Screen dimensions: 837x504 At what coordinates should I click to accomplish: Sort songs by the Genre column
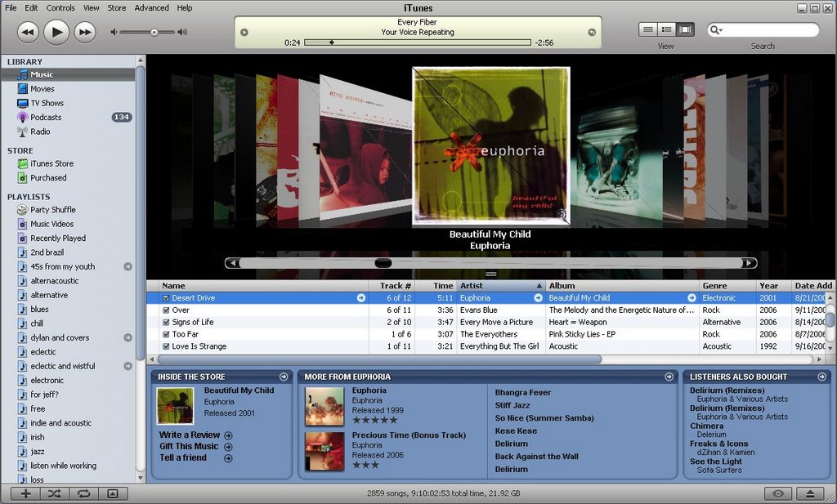point(727,286)
